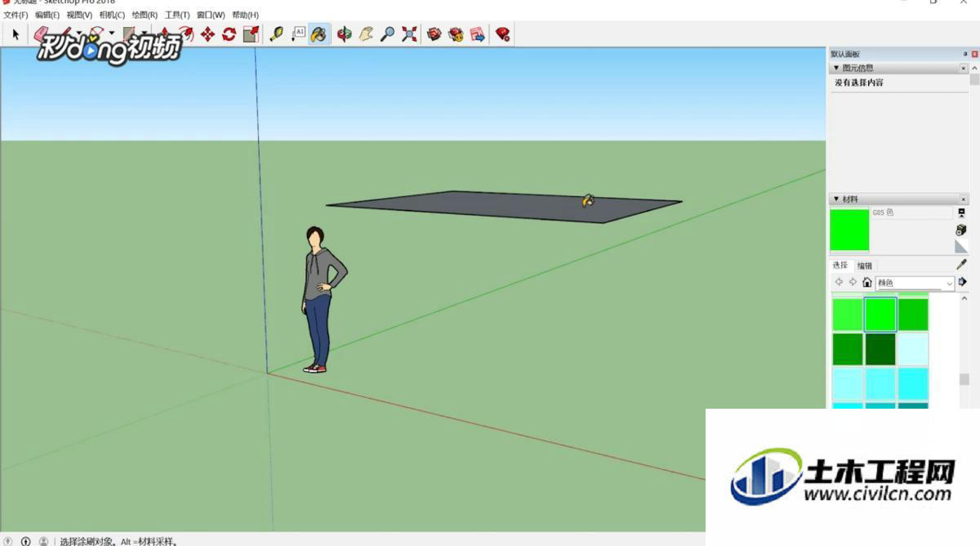Click the 默认面板 tray title
980x546 pixels.
click(845, 54)
